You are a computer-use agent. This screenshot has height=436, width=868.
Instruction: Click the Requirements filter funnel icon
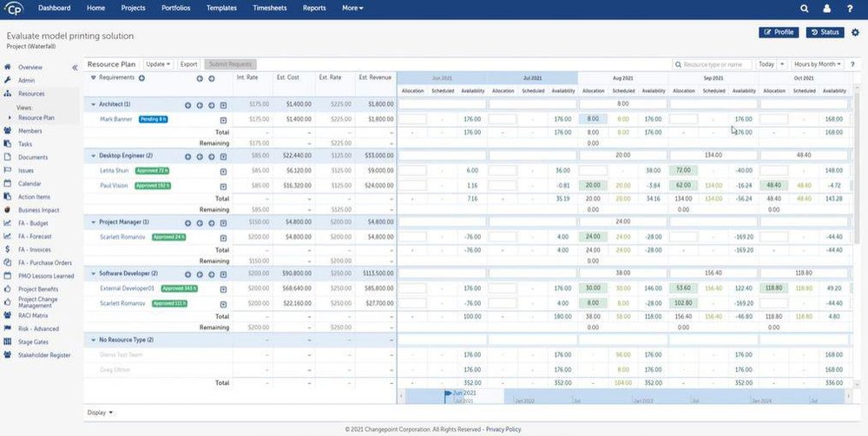tap(93, 77)
